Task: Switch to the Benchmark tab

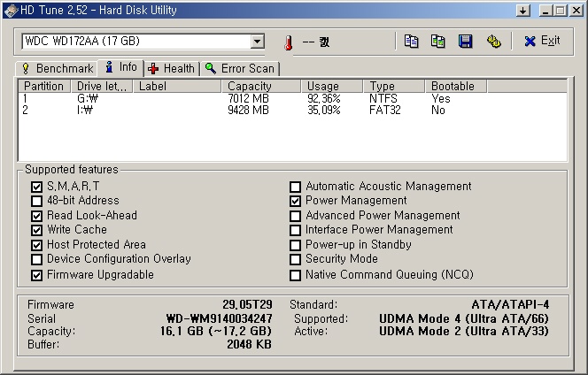Action: (x=58, y=69)
